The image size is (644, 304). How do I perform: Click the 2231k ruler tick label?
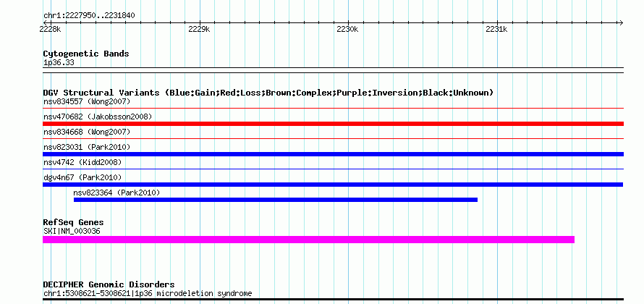coord(496,30)
